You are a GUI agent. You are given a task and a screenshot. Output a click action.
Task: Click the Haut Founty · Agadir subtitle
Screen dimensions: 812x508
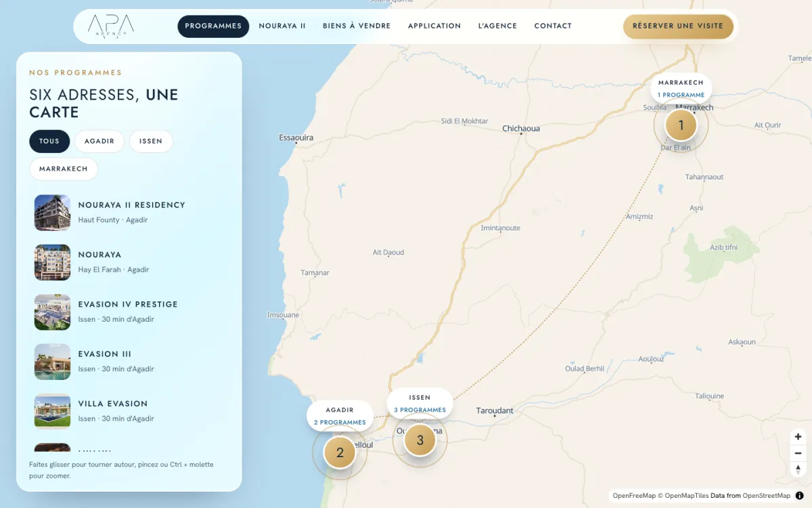coord(113,220)
